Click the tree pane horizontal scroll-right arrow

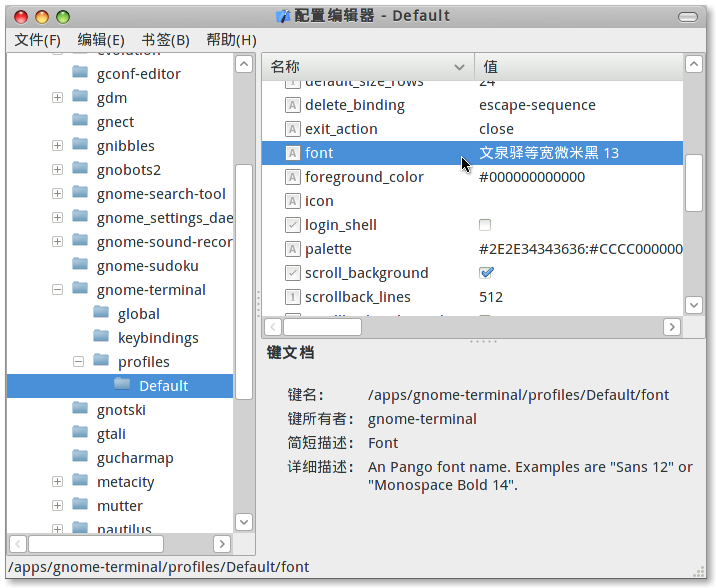tap(222, 544)
